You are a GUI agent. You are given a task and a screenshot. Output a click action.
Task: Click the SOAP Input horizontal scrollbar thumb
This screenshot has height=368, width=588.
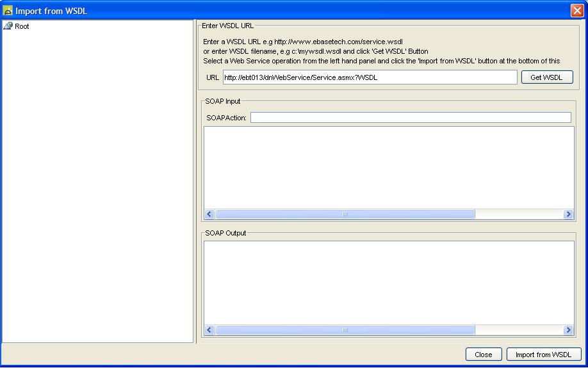click(x=345, y=214)
